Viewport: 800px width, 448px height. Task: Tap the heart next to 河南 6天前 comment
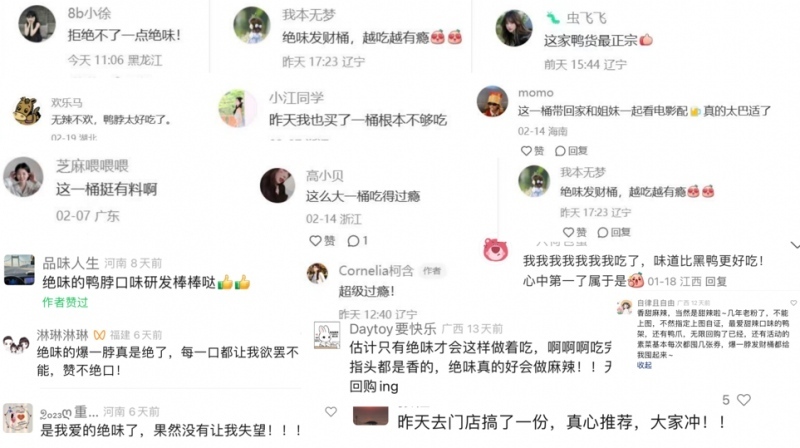(331, 411)
